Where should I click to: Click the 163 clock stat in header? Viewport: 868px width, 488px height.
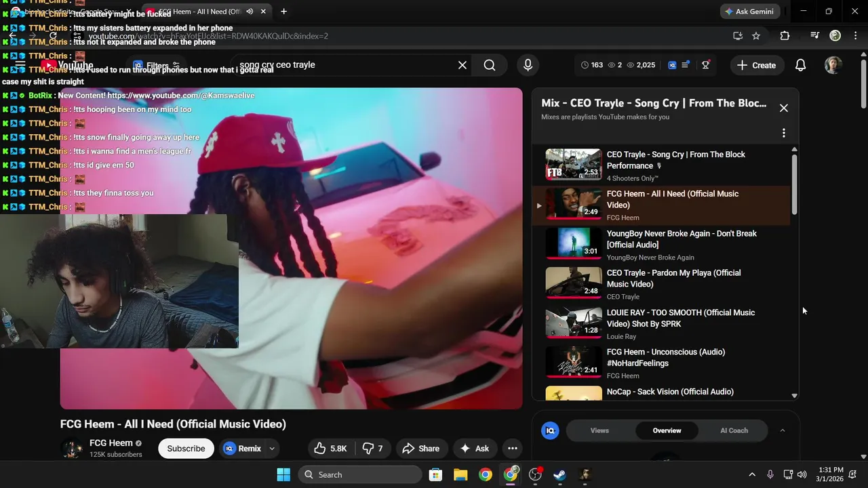pos(592,65)
